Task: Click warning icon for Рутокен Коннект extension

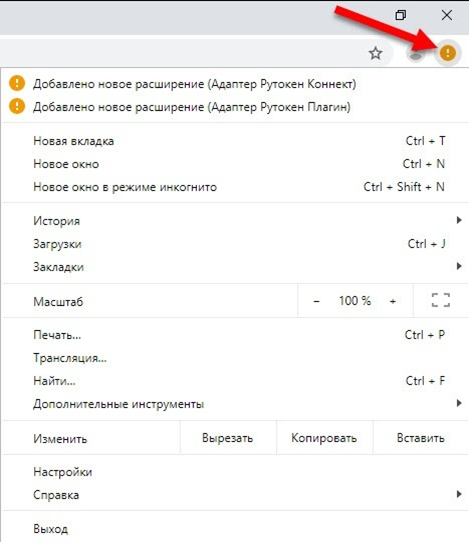Action: (17, 83)
